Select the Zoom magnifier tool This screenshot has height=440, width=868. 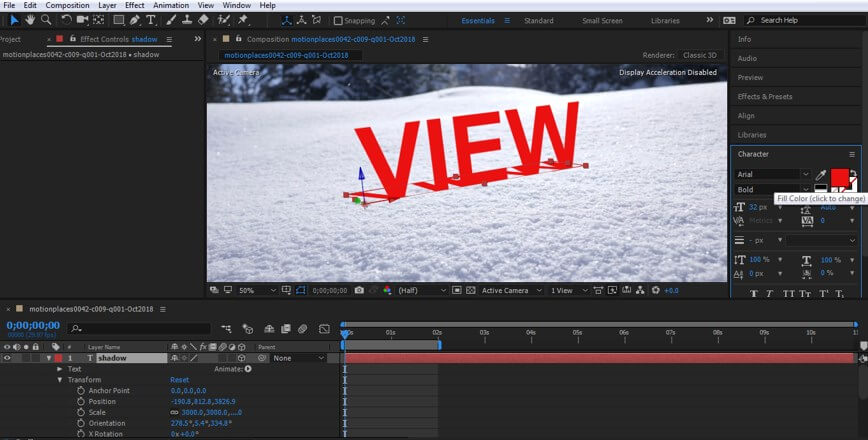click(46, 19)
